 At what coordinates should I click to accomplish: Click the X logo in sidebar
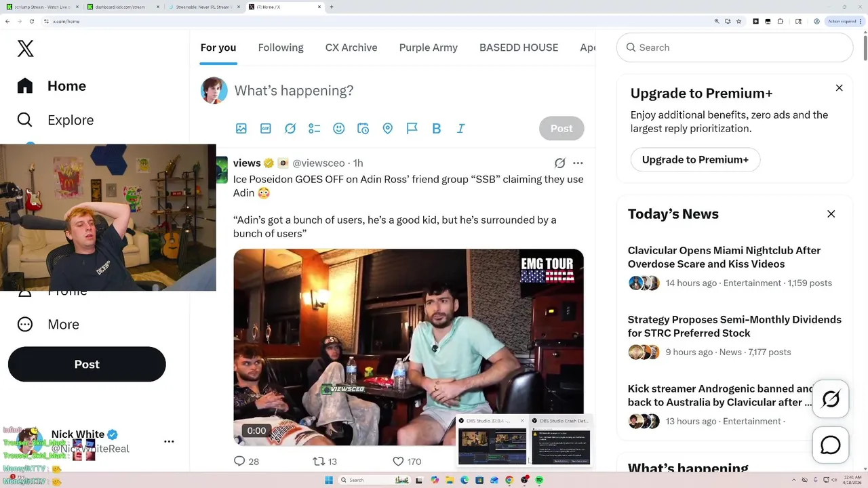(25, 48)
